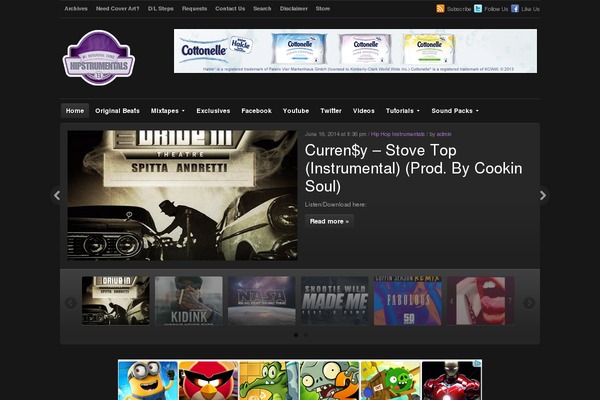Open Videos menu item
This screenshot has height=400, width=600.
[x=364, y=111]
